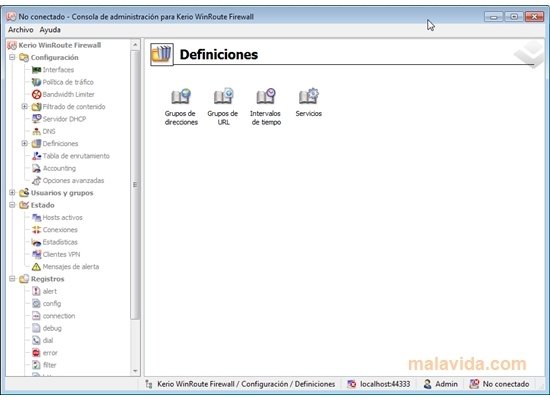The width and height of the screenshot is (550, 400).
Task: Click the alert log icon
Action: tap(36, 291)
